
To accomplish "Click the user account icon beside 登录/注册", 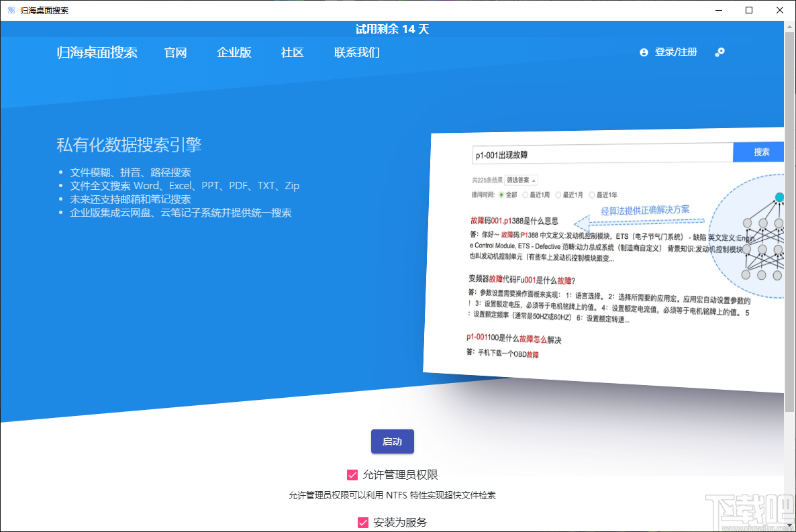I will tap(644, 52).
